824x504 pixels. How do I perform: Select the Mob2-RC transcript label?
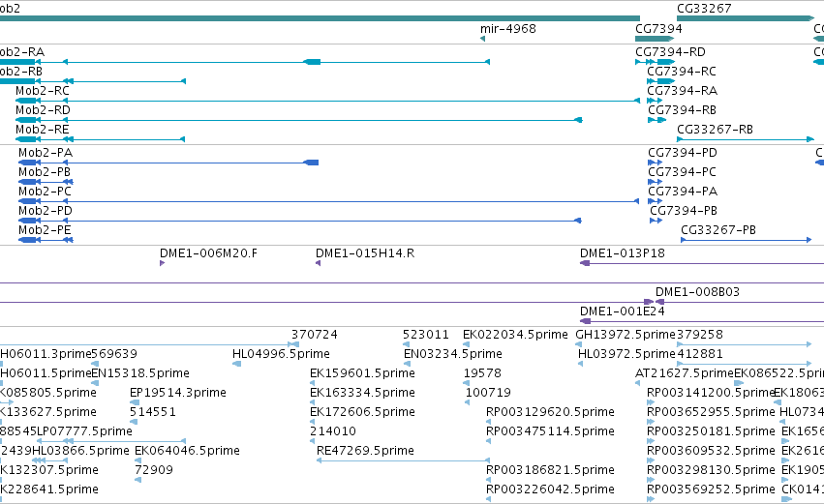click(42, 91)
